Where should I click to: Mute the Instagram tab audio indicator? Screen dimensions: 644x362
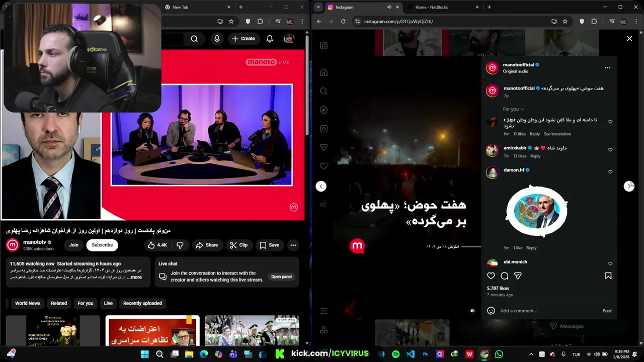pyautogui.click(x=389, y=7)
